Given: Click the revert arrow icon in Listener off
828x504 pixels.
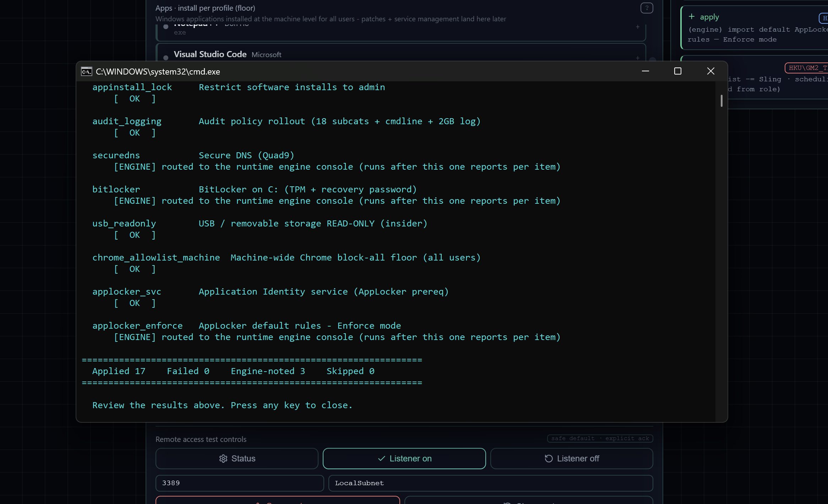Looking at the screenshot, I should (x=549, y=459).
